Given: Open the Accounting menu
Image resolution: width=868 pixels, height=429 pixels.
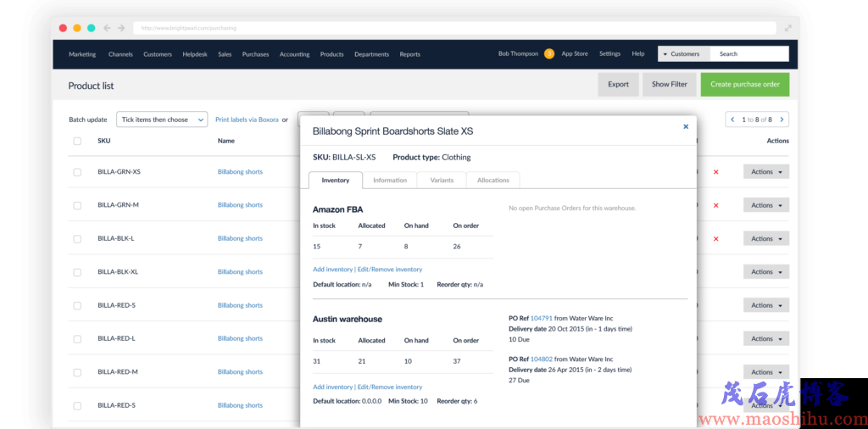Looking at the screenshot, I should coord(294,54).
